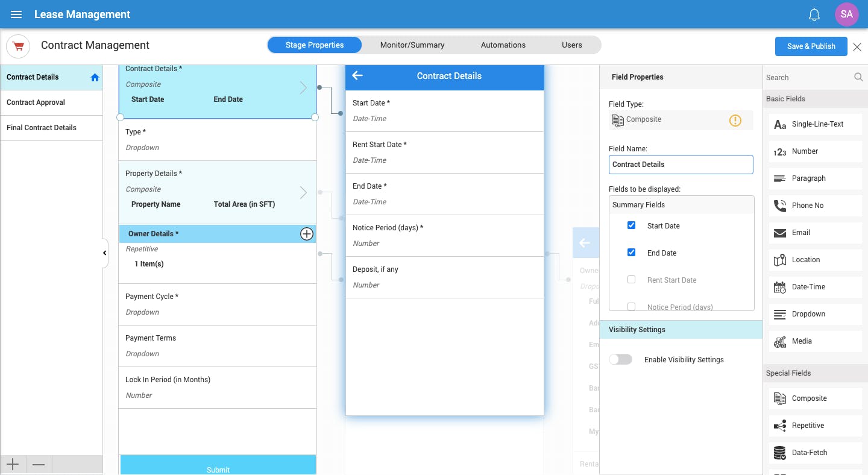The width and height of the screenshot is (868, 475).
Task: Uncheck End Date summary field
Action: 631,253
